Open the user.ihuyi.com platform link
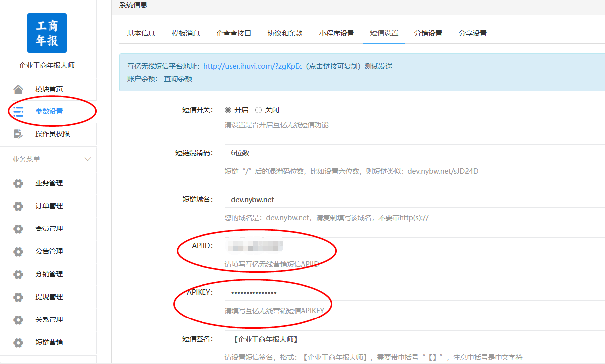Image resolution: width=605 pixels, height=364 pixels. (x=252, y=66)
